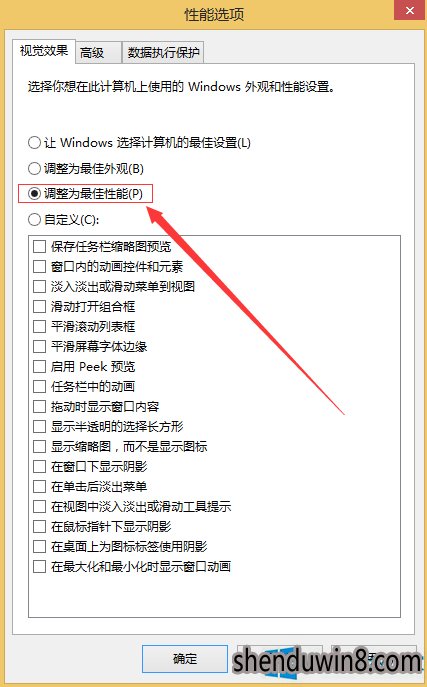This screenshot has height=687, width=427.
Task: Open the 数据执行保护 tab
Action: [x=163, y=53]
